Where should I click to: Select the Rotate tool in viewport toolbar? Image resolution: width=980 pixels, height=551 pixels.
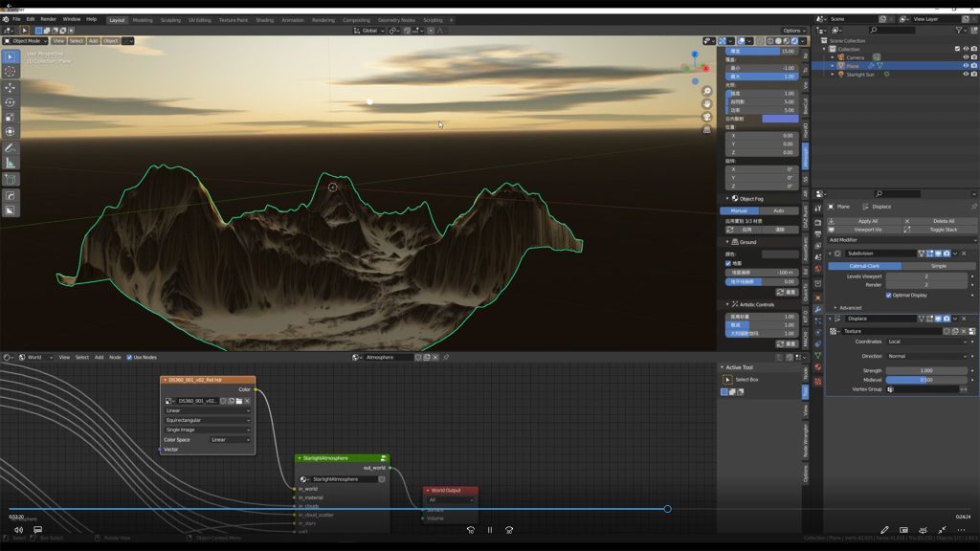[11, 102]
